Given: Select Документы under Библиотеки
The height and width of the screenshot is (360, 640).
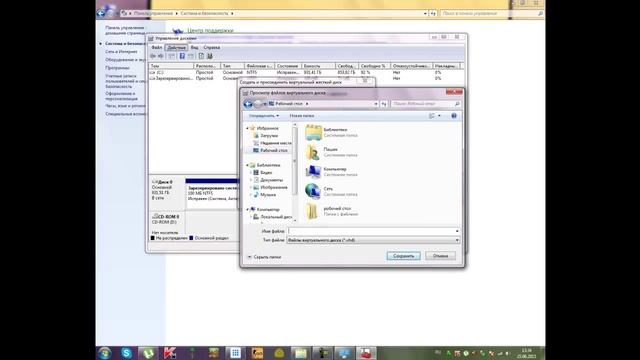Looking at the screenshot, I should pyautogui.click(x=271, y=180).
